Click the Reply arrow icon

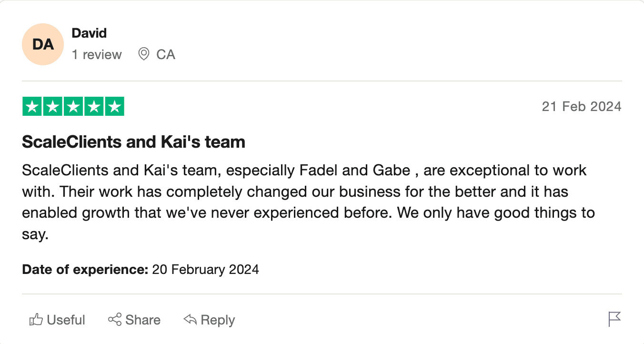(190, 320)
